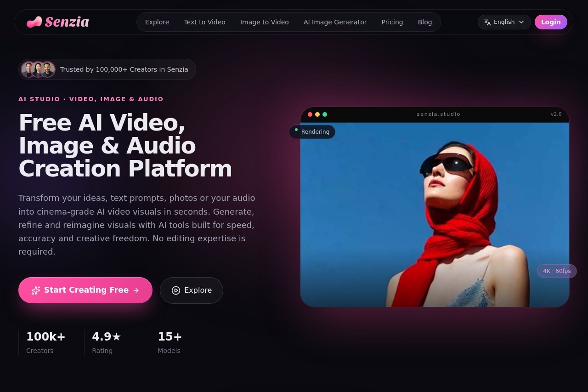
Task: Click the v2.6 version label
Action: click(556, 114)
